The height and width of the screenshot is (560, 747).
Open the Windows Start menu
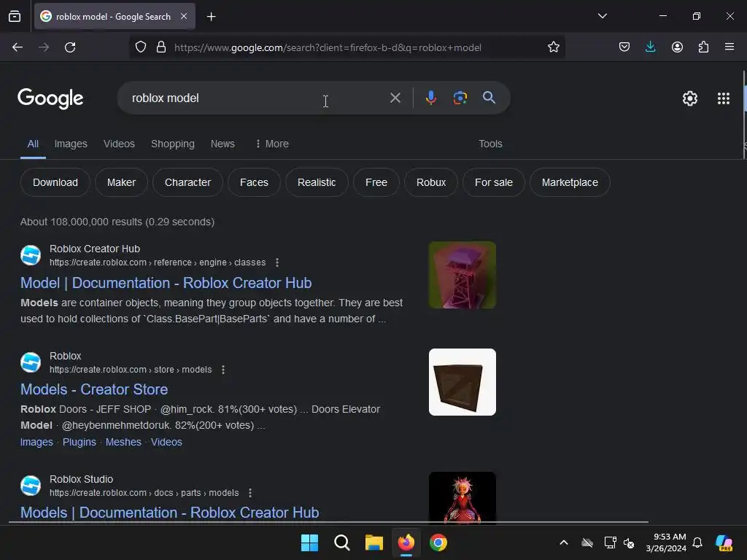point(309,542)
